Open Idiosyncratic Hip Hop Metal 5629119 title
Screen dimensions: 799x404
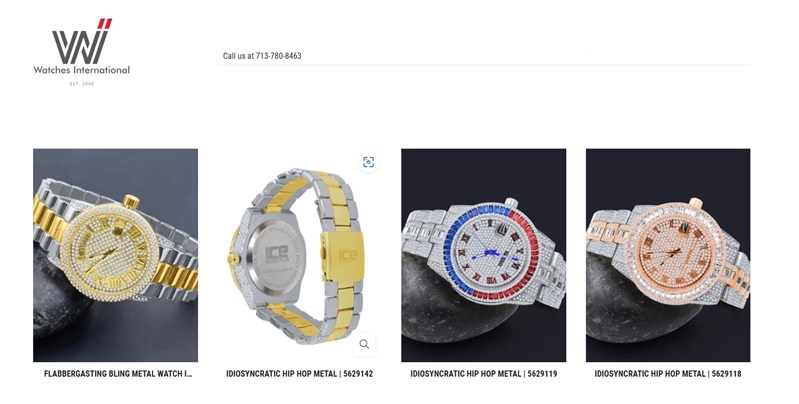point(484,373)
